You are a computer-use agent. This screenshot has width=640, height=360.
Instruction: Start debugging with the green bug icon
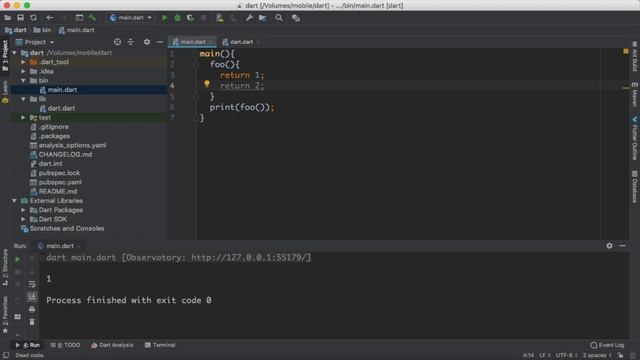point(177,18)
